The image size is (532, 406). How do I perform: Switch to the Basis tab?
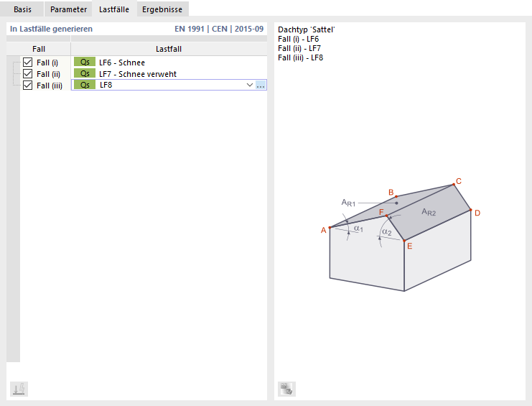22,9
